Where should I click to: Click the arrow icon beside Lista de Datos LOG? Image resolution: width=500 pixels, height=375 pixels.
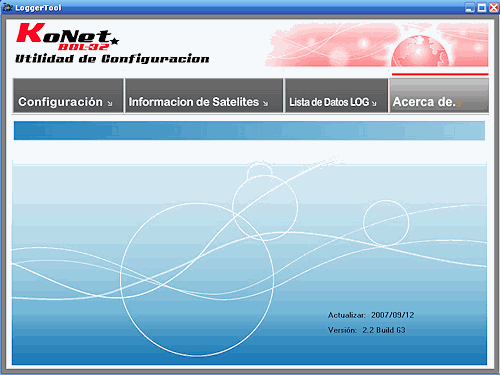pos(374,104)
